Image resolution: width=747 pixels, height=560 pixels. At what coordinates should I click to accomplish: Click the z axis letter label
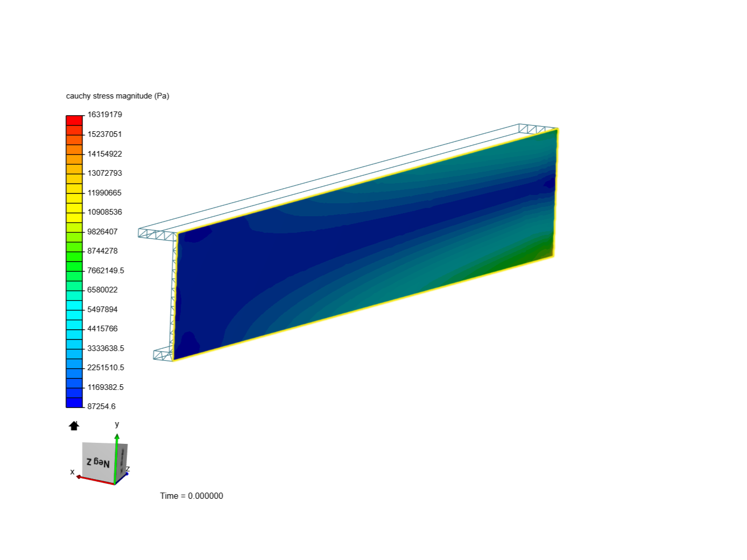[128, 469]
